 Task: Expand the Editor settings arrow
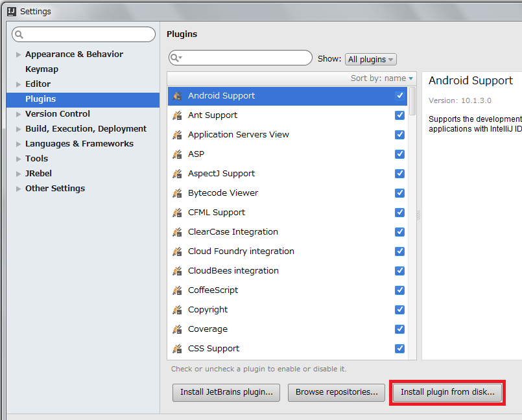pos(18,84)
